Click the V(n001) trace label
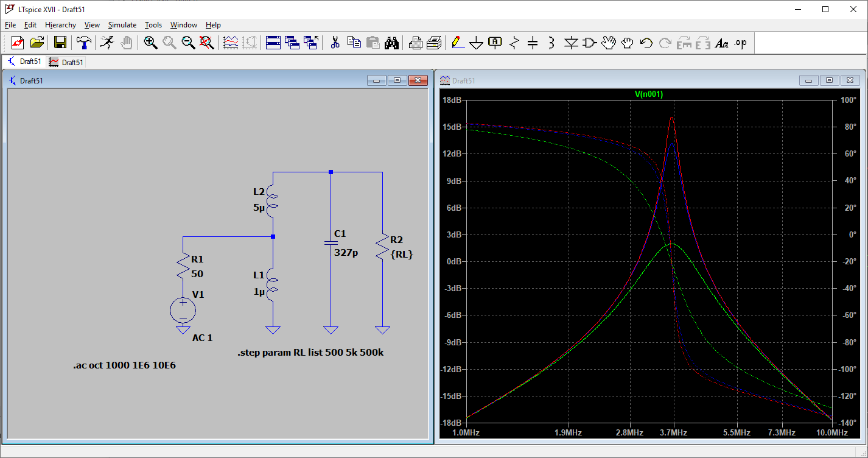Image resolution: width=868 pixels, height=458 pixels. point(648,94)
